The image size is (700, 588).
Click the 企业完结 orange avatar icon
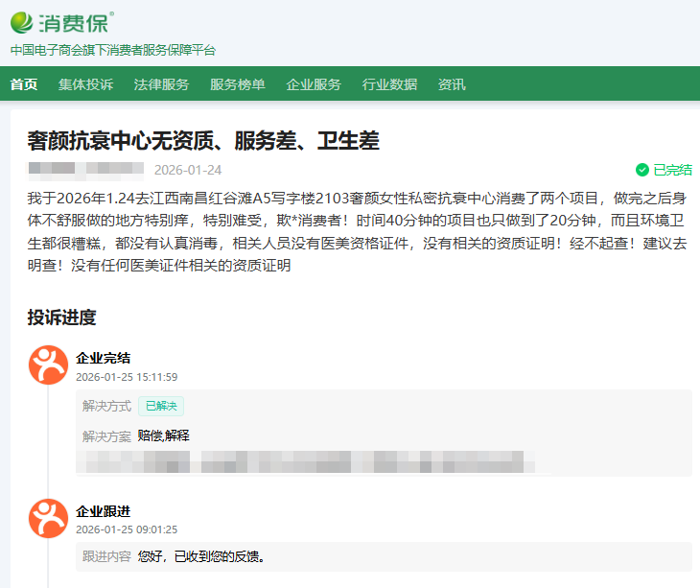coord(48,365)
